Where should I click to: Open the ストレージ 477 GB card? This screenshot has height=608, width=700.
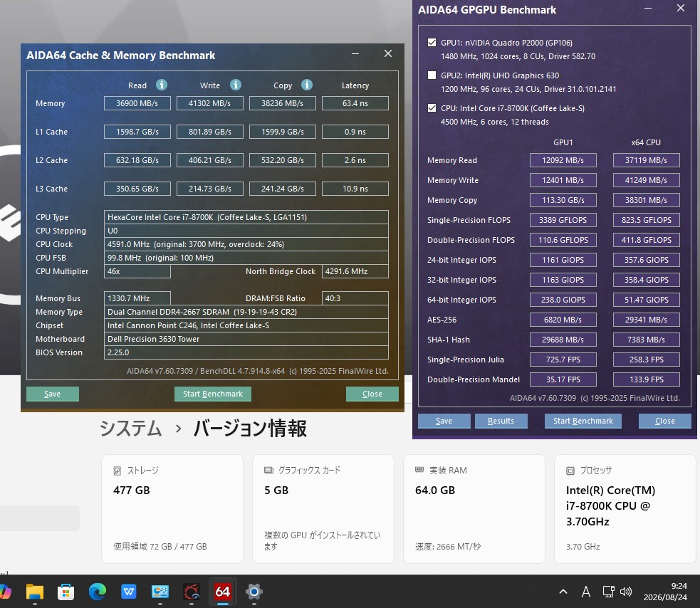click(x=172, y=509)
